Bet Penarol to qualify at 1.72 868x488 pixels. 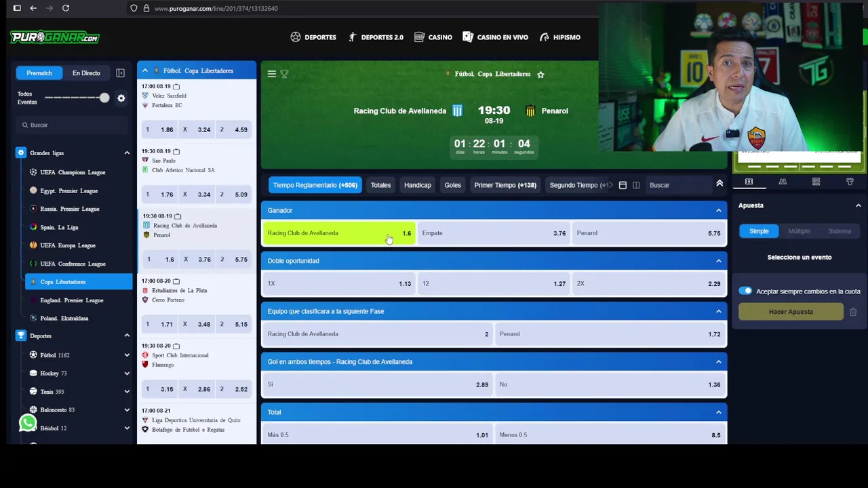610,334
